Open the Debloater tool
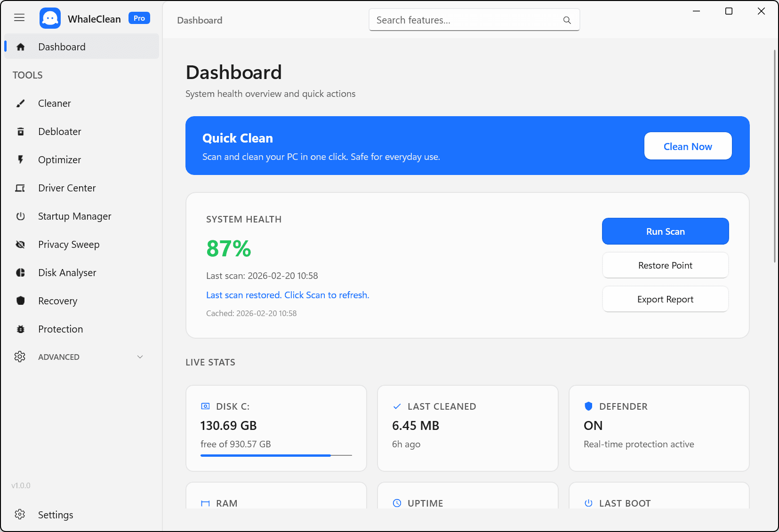The width and height of the screenshot is (779, 532). coord(59,131)
